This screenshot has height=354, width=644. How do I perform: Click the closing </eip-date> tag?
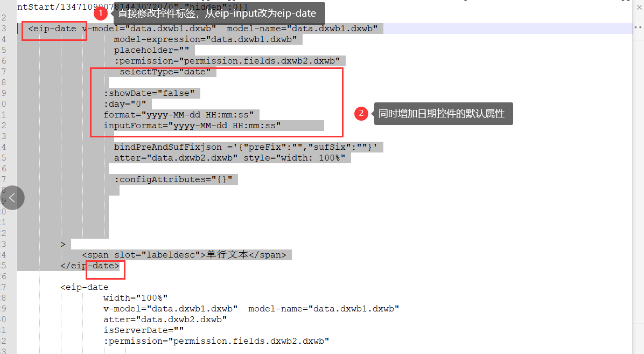(x=90, y=266)
